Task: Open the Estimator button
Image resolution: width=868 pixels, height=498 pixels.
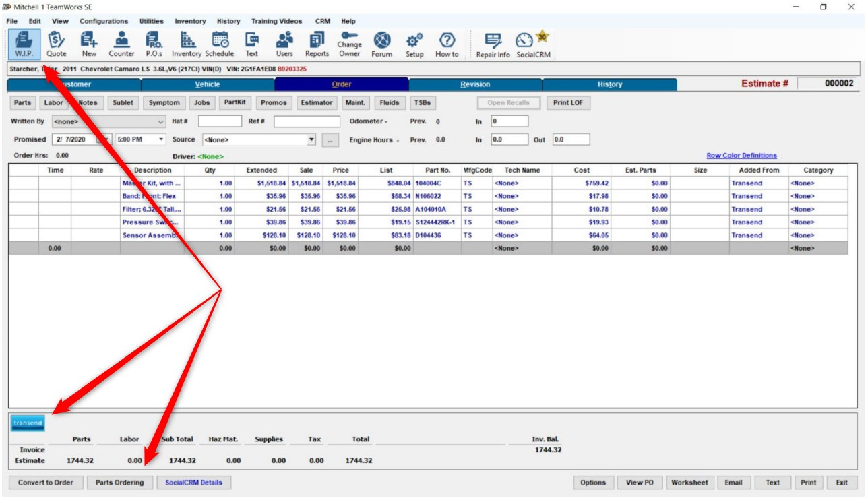Action: coord(317,103)
